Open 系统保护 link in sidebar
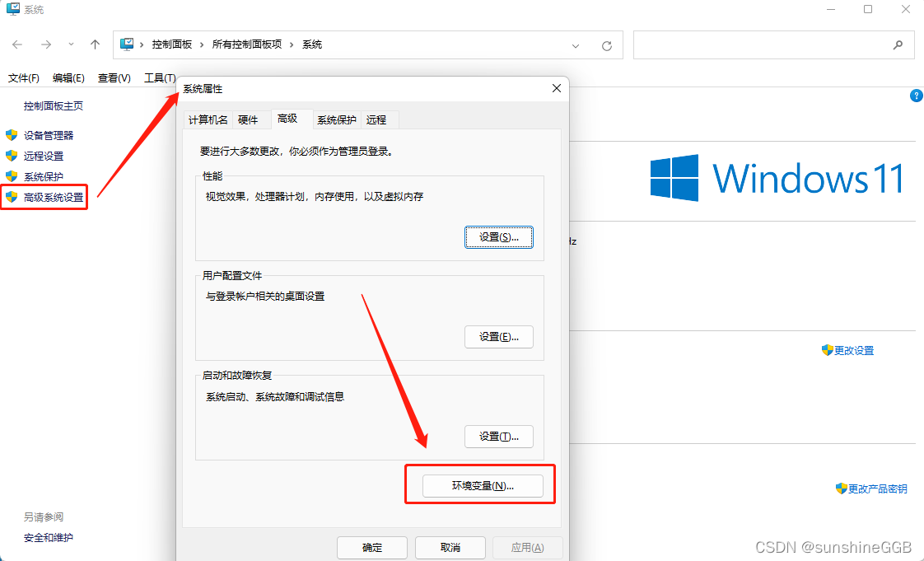Image resolution: width=924 pixels, height=561 pixels. click(x=44, y=176)
